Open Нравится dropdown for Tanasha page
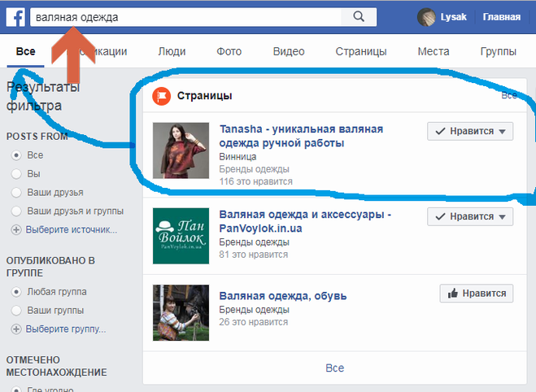536x392 pixels. click(470, 131)
